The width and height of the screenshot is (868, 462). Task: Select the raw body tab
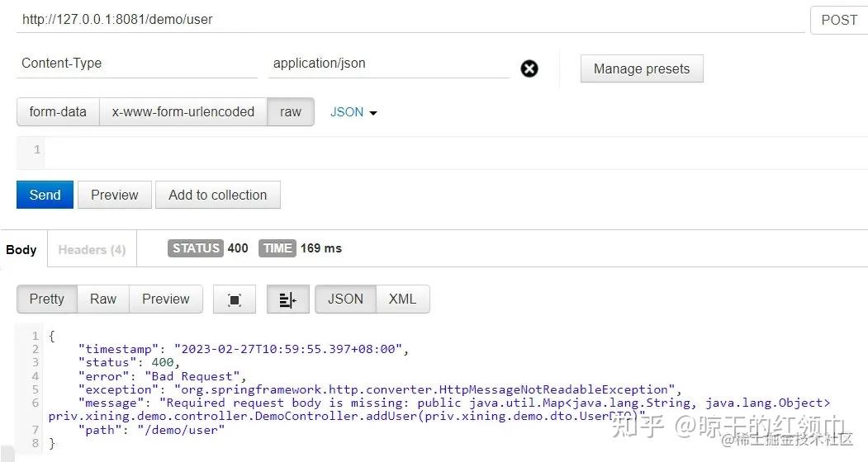tap(291, 111)
